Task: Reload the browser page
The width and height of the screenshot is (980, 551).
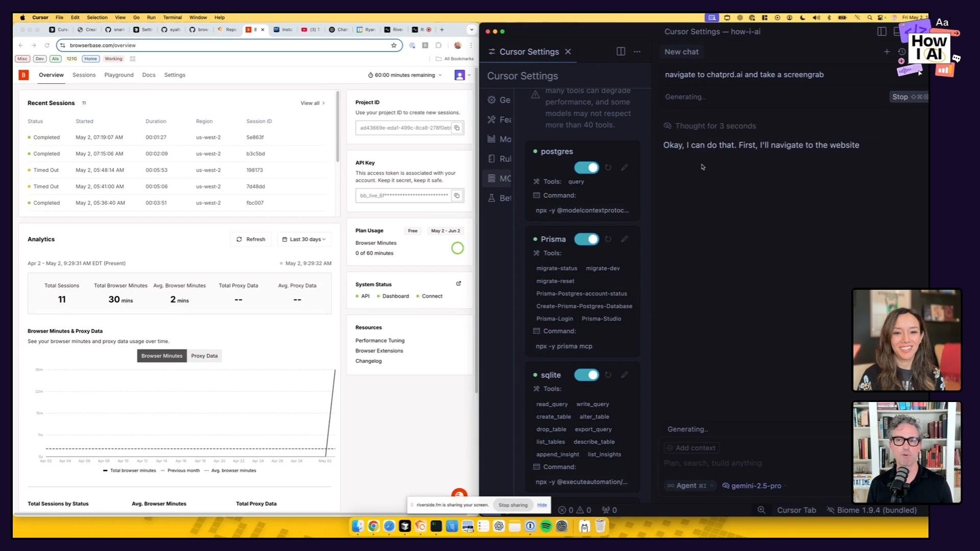Action: click(x=47, y=45)
